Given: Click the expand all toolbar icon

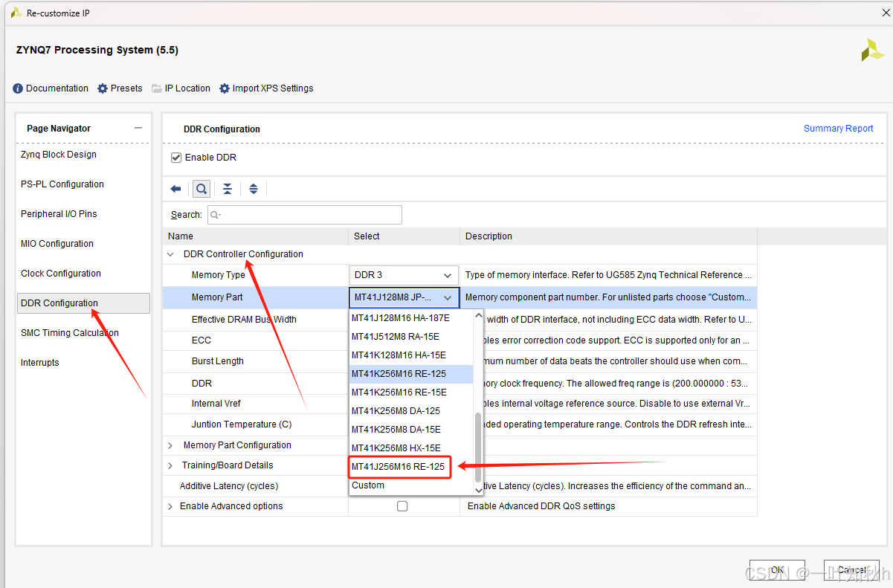Looking at the screenshot, I should (x=254, y=189).
